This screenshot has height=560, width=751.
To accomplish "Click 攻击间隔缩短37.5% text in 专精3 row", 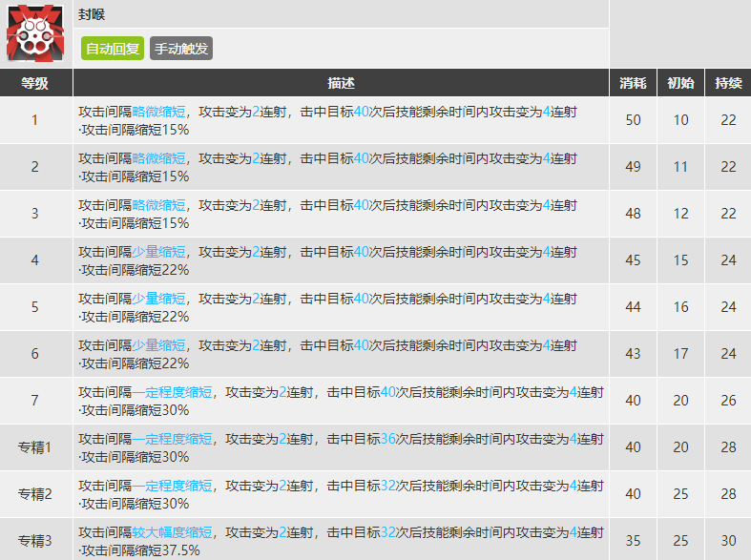I will [140, 550].
